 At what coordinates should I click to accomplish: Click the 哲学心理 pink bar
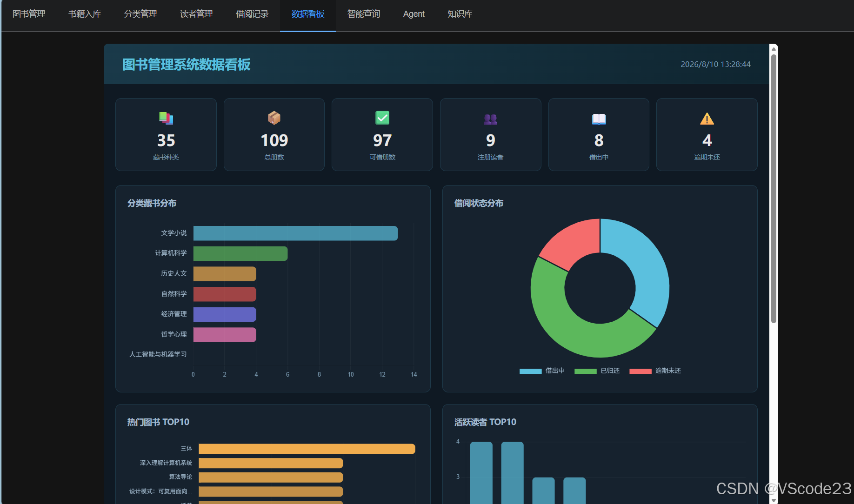click(225, 335)
